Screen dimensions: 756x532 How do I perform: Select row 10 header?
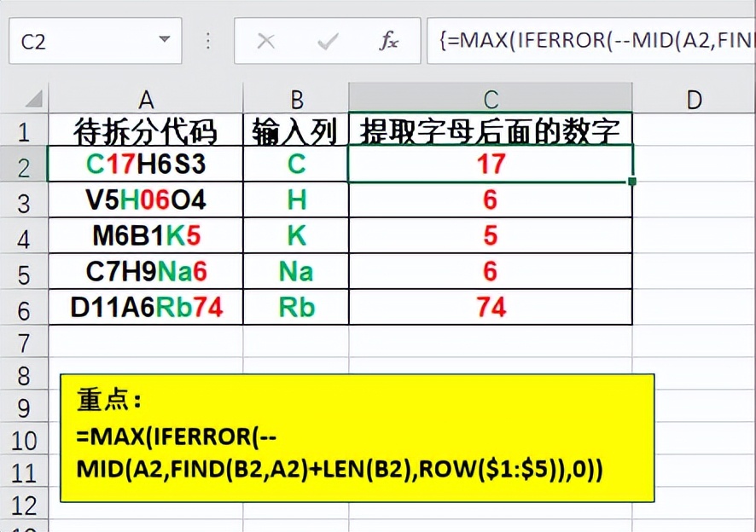pyautogui.click(x=24, y=438)
